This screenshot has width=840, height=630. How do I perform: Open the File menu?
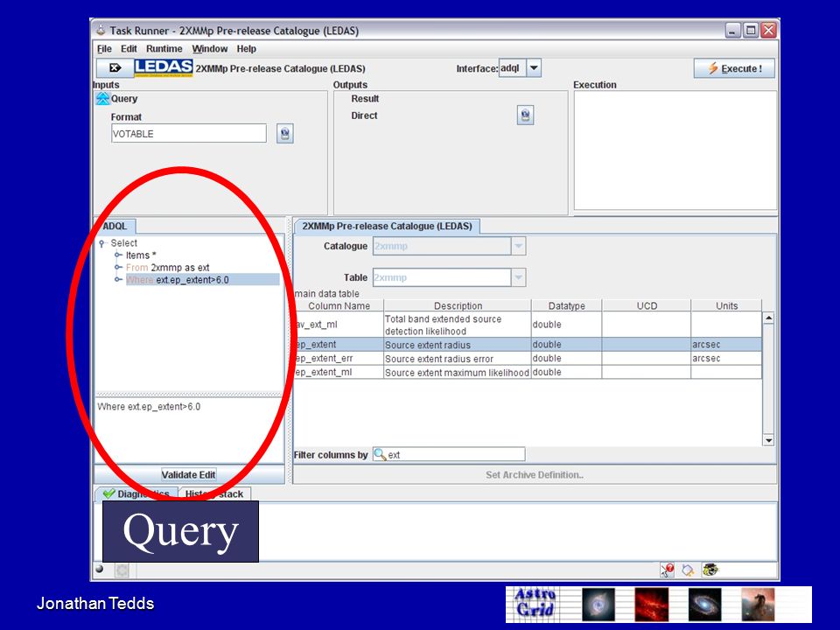click(104, 49)
